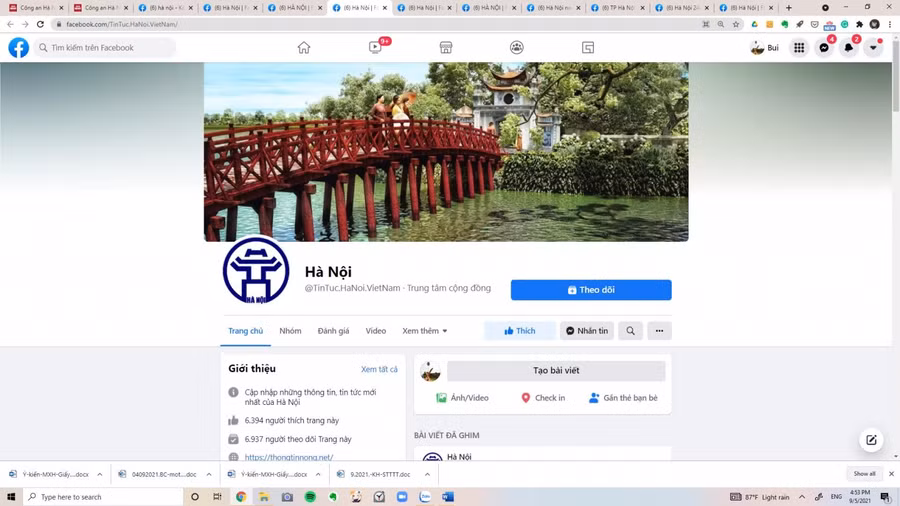The height and width of the screenshot is (506, 900).
Task: Expand options for 9.2021.-KH-STTTT.doc download
Action: pos(427,474)
